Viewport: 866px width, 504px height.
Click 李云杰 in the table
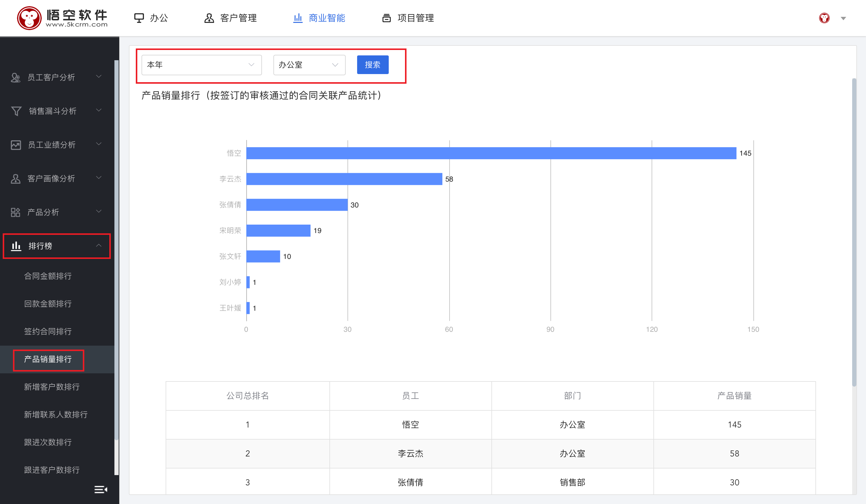[410, 453]
